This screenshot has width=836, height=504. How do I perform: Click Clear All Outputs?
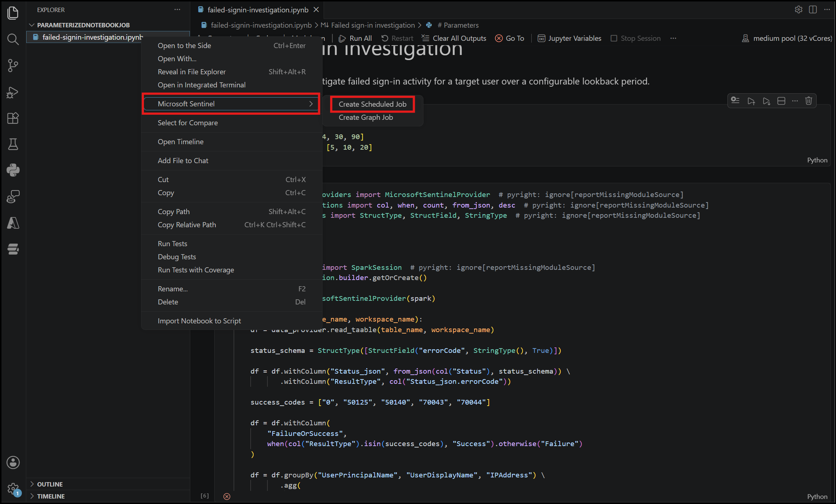pos(454,38)
